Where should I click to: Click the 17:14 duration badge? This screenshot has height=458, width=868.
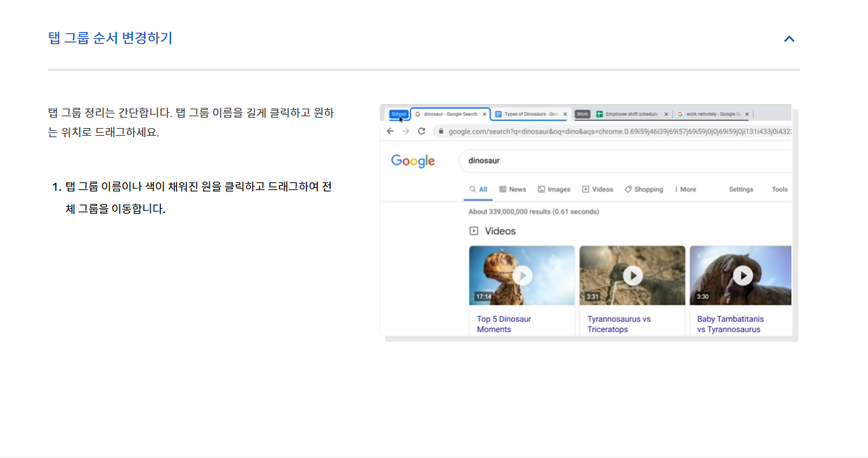(x=483, y=297)
